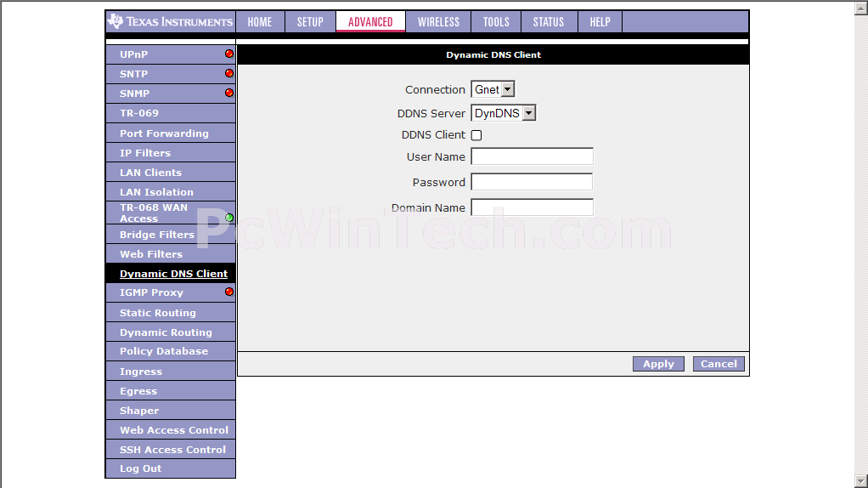Open Port Forwarding settings
The width and height of the screenshot is (868, 488).
click(171, 133)
